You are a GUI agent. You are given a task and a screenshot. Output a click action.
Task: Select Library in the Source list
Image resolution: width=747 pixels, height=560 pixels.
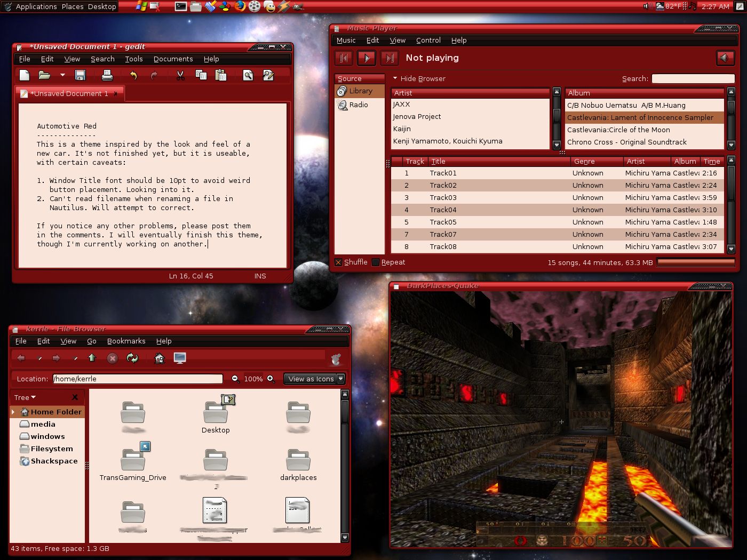360,91
